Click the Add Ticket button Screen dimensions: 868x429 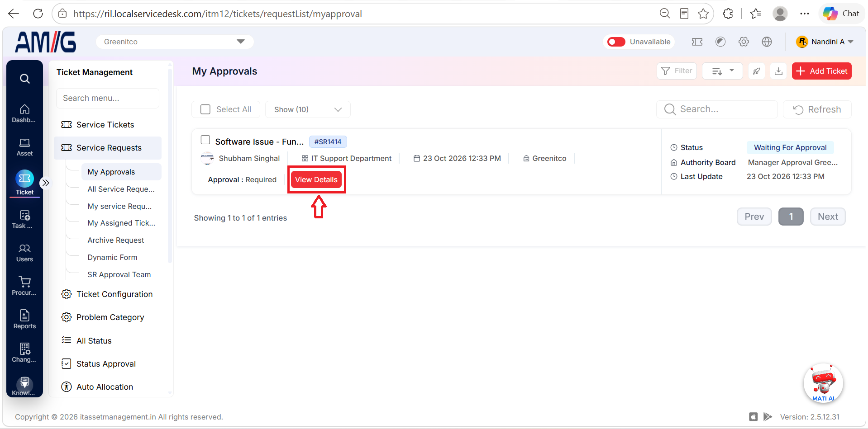point(821,71)
